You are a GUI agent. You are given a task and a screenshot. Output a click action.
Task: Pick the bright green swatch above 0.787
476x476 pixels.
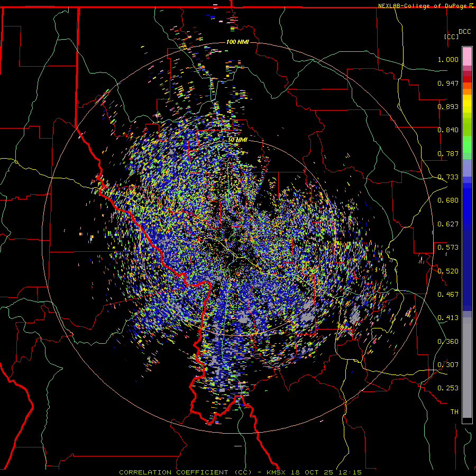point(467,144)
